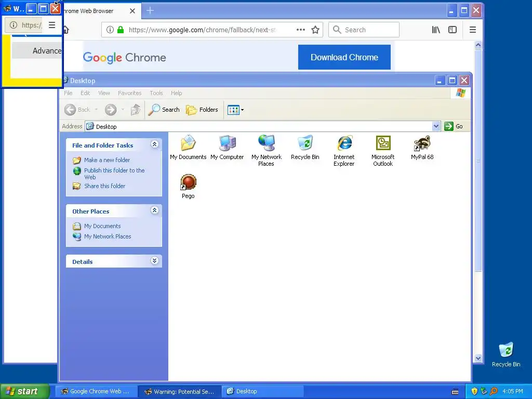This screenshot has height=399, width=532.
Task: Select the MyPal 68 shortcut icon
Action: pos(422,147)
